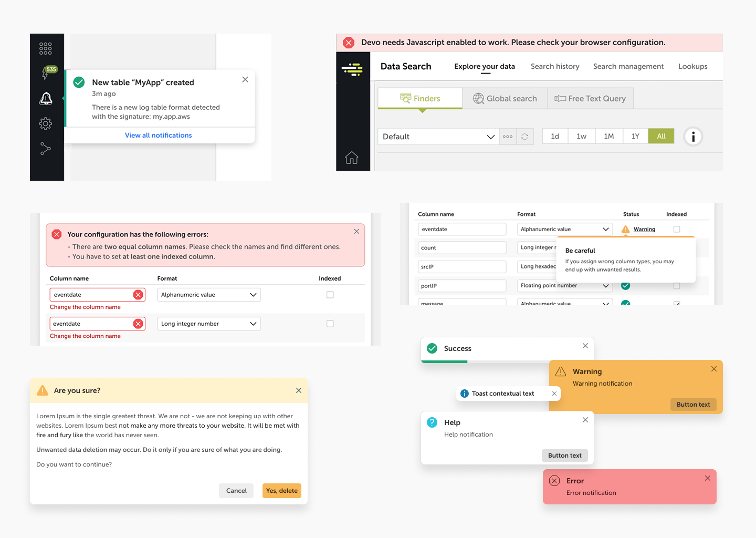Toggle the Indexed checkbox for portIP
The width and height of the screenshot is (756, 538).
point(677,285)
